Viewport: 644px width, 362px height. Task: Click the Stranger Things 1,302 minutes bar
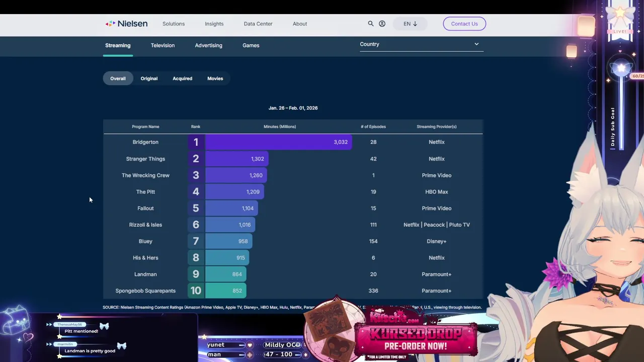coord(236,159)
